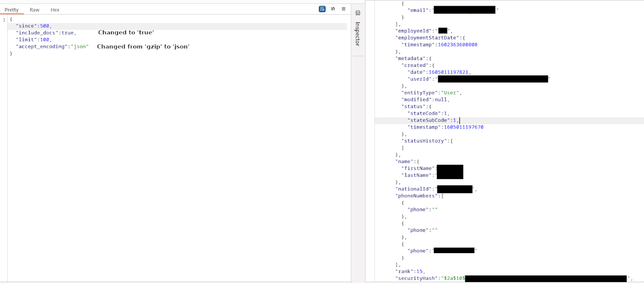
Task: Click the "nationalId" key
Action: click(x=414, y=189)
